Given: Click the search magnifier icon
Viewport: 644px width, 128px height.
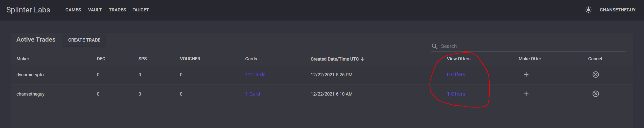Looking at the screenshot, I should point(434,46).
